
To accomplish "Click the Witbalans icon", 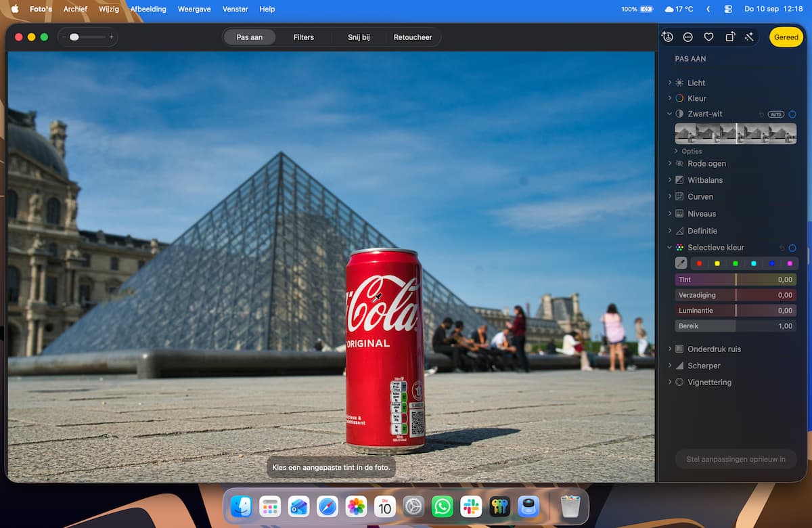I will 679,180.
